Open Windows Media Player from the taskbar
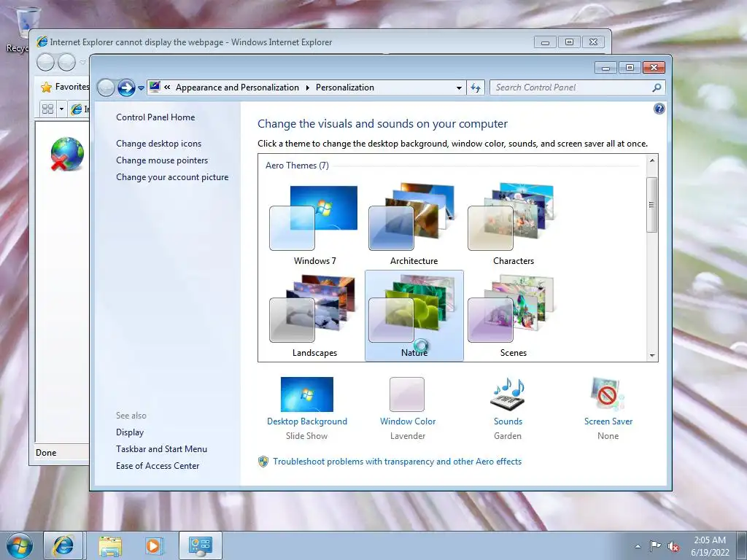The height and width of the screenshot is (560, 747). pyautogui.click(x=154, y=546)
